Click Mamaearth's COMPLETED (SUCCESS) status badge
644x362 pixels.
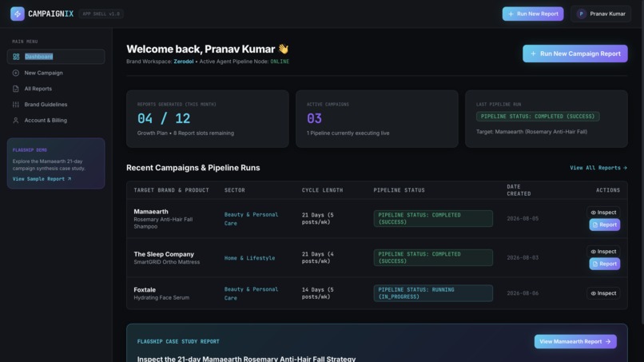pos(433,219)
